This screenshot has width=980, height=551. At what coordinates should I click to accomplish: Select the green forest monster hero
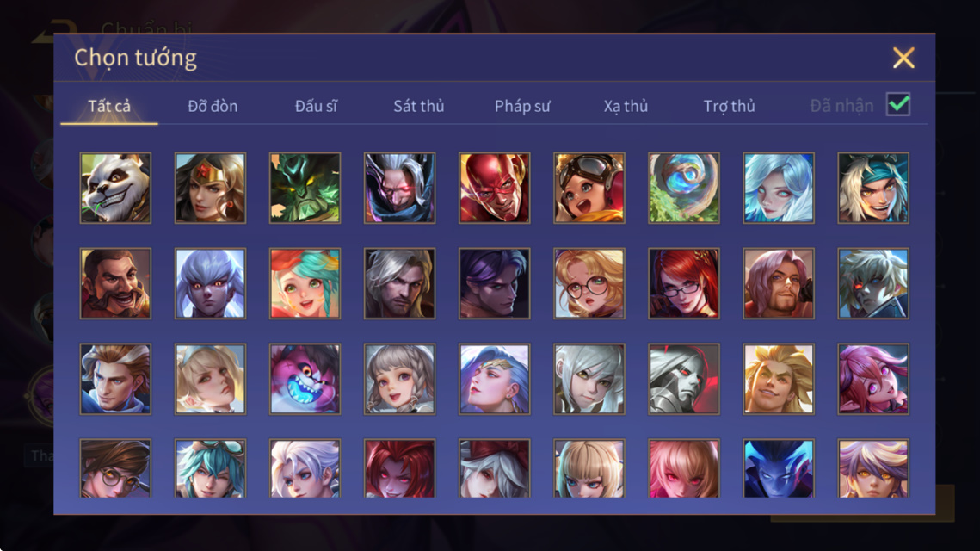tap(305, 188)
